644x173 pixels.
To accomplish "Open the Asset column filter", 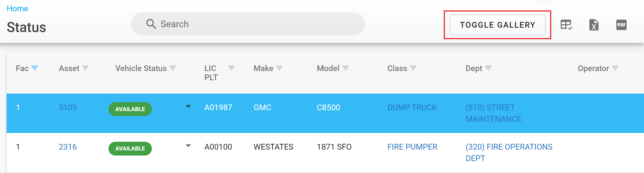I will click(86, 68).
